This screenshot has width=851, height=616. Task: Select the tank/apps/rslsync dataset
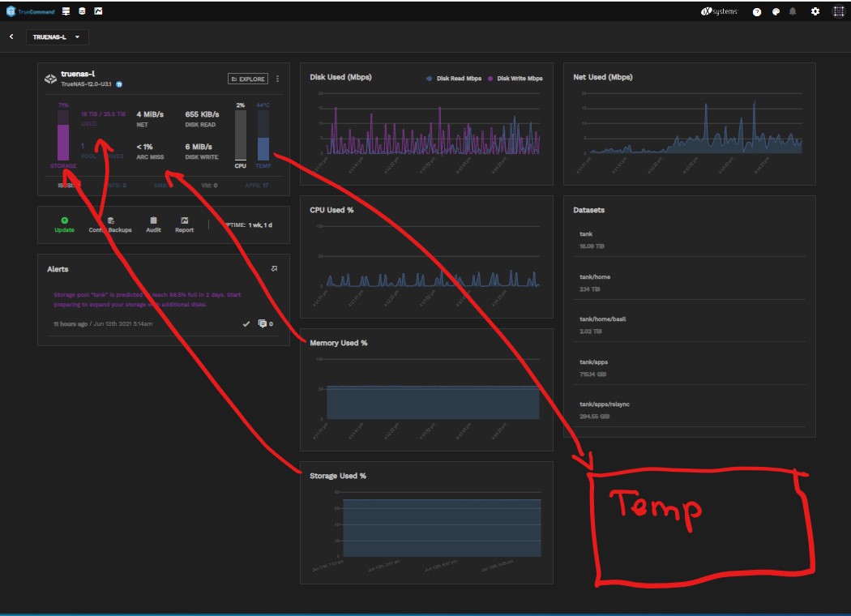pyautogui.click(x=689, y=410)
